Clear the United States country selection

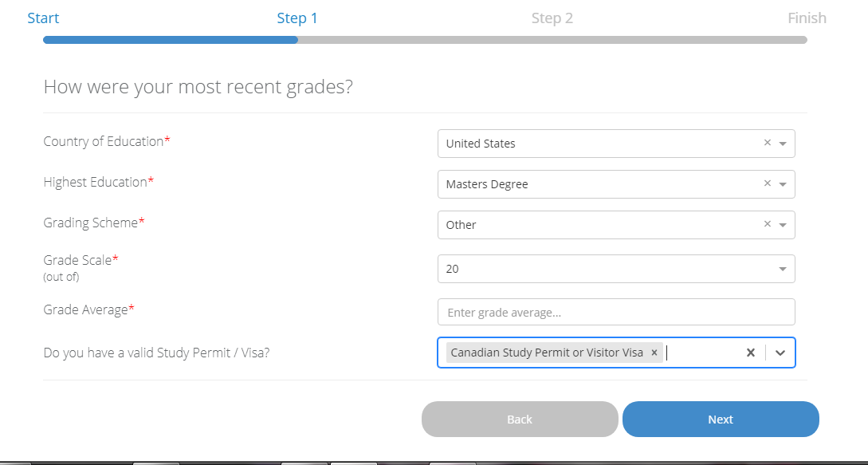click(x=768, y=143)
